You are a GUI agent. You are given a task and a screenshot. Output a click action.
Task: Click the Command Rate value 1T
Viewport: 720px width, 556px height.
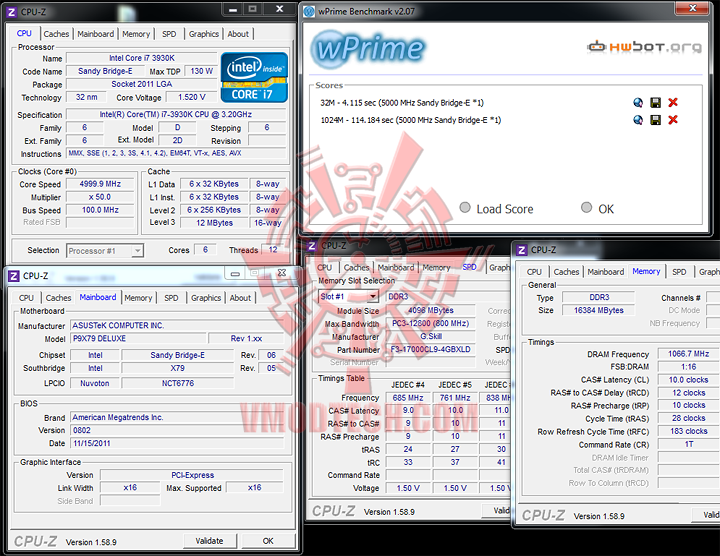pos(688,444)
